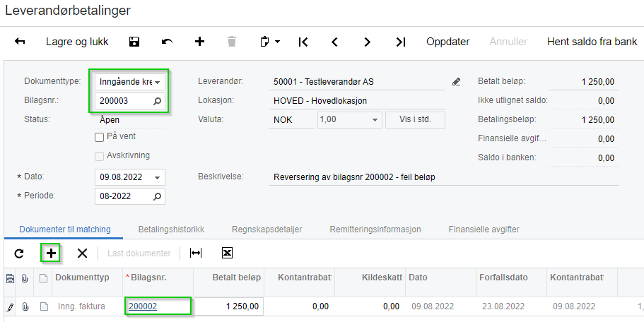Click header attachment paperclip icon
This screenshot has width=644, height=322.
coord(25,278)
